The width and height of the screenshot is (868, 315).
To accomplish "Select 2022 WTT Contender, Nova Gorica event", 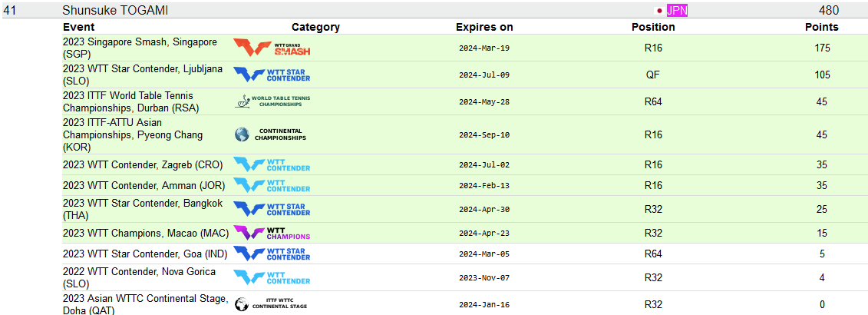I will tap(139, 277).
